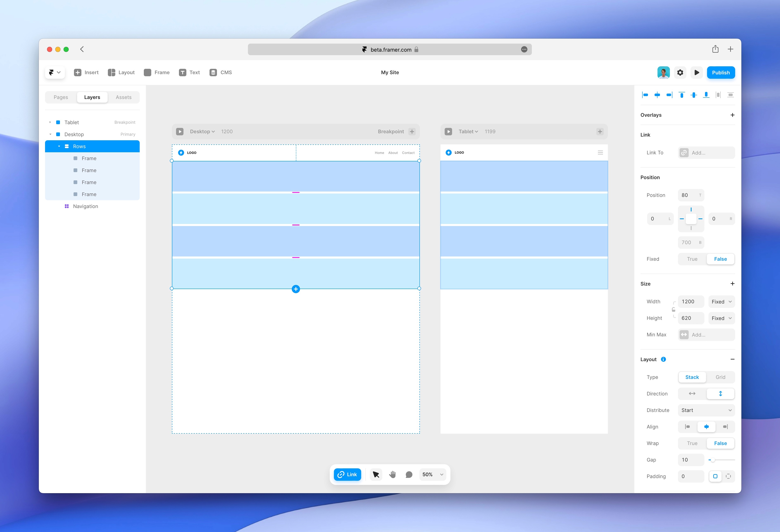The height and width of the screenshot is (532, 780).
Task: Switch to the Assets tab
Action: (x=124, y=97)
